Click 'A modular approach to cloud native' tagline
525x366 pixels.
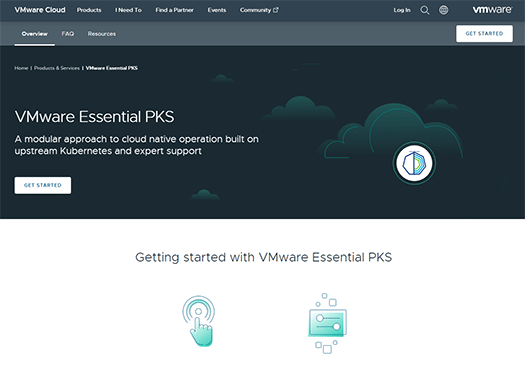tap(137, 145)
